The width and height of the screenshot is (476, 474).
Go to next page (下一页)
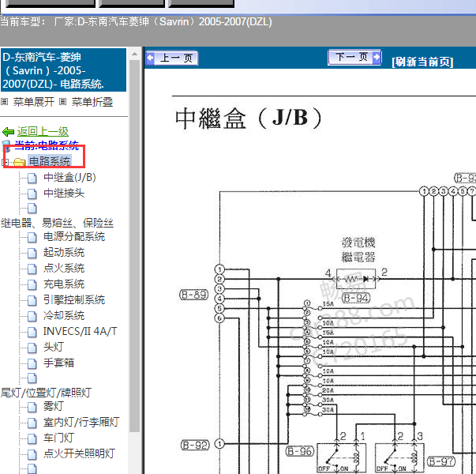click(x=354, y=57)
